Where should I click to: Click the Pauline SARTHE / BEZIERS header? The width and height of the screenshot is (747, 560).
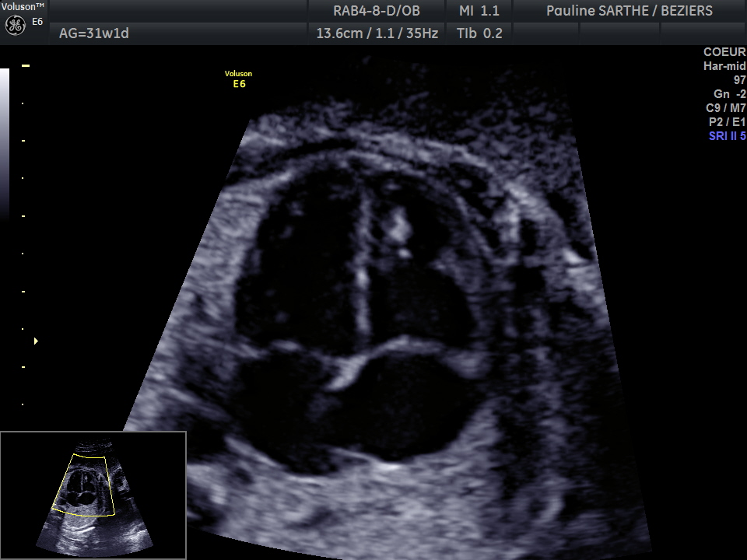click(629, 11)
